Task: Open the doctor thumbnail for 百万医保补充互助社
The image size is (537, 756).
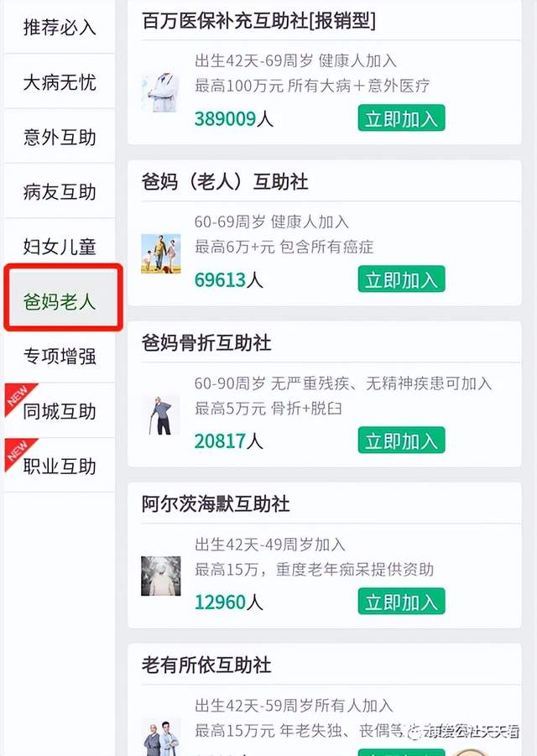Action: 160,92
